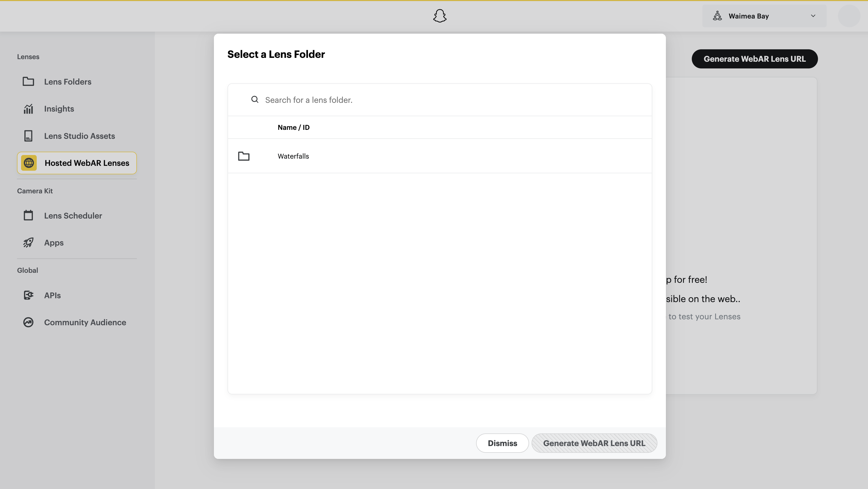Expand the Waimea Bay organization dropdown
Screen dimensions: 868x489
pos(813,16)
